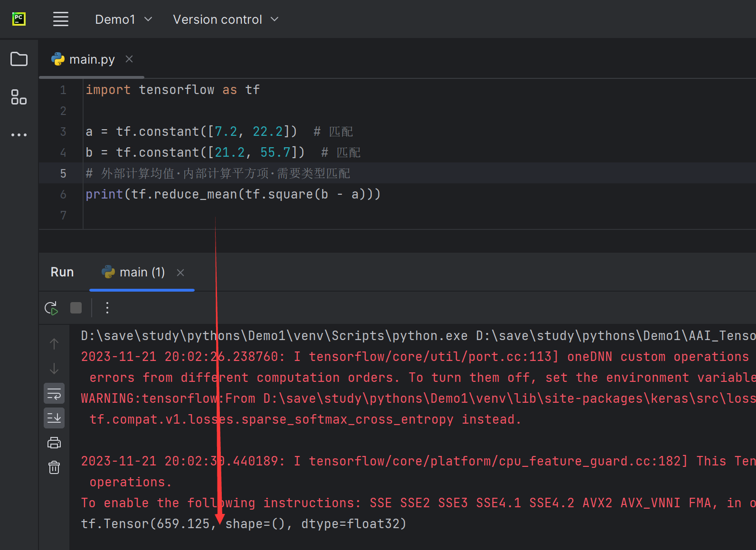Screen dimensions: 756x550
Task: Click 'To enable the following instructions' line
Action: 418,503
